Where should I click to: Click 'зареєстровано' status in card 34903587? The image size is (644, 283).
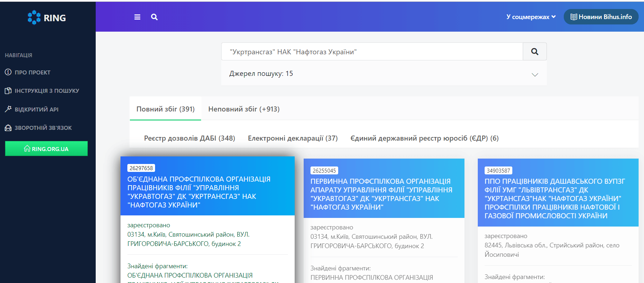(x=506, y=236)
